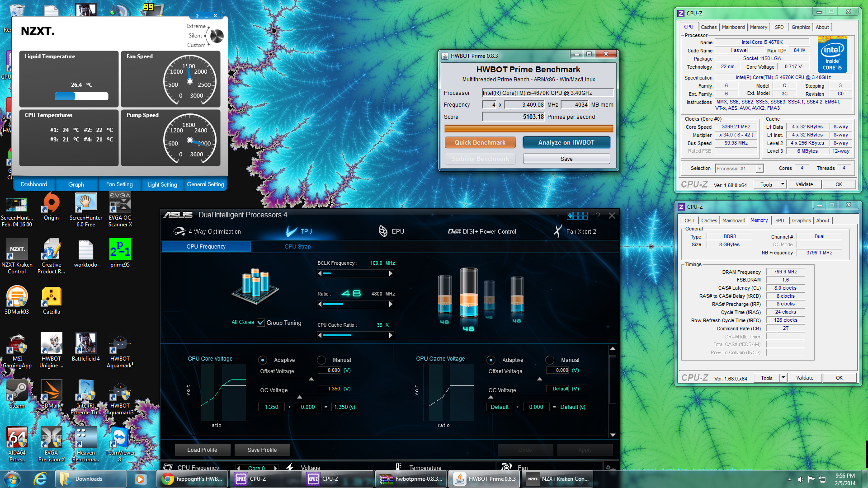Click the BCLK Frequency slider track

coord(355,273)
